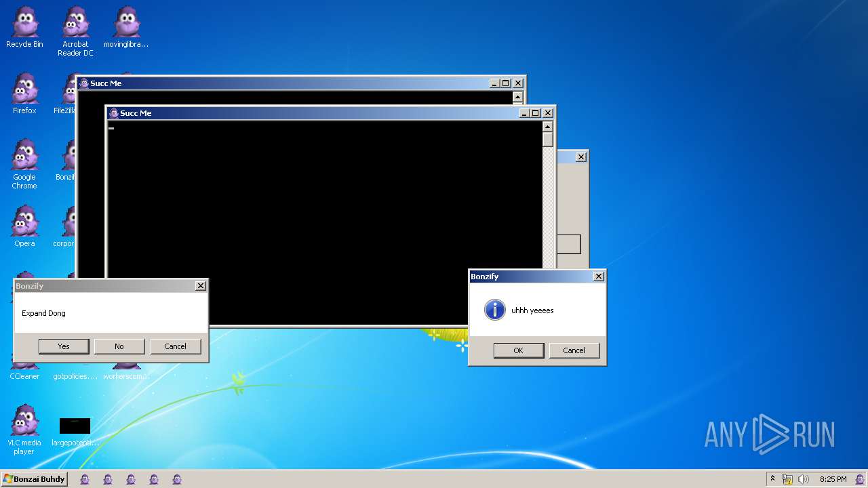Click the rear Succ Me window's title bar icon

click(x=84, y=83)
